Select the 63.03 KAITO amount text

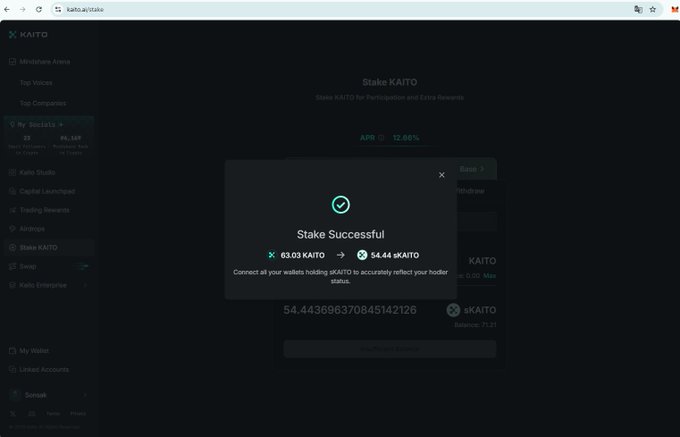[302, 255]
